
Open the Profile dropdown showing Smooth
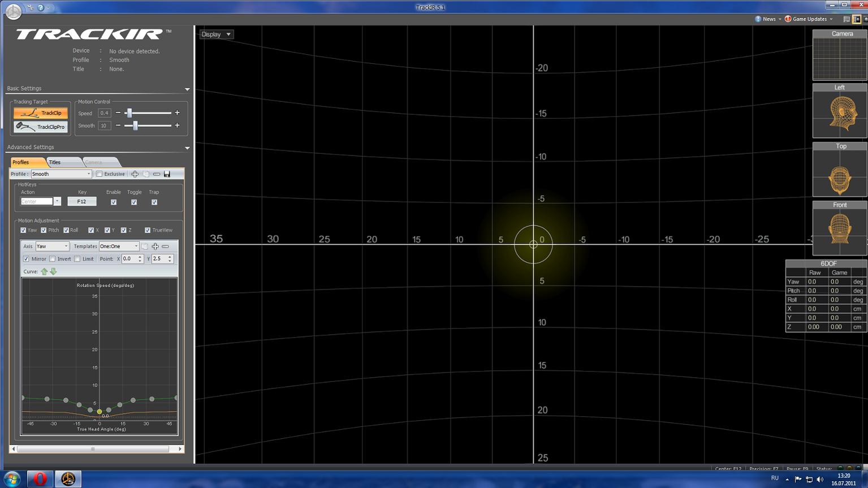[x=61, y=174]
